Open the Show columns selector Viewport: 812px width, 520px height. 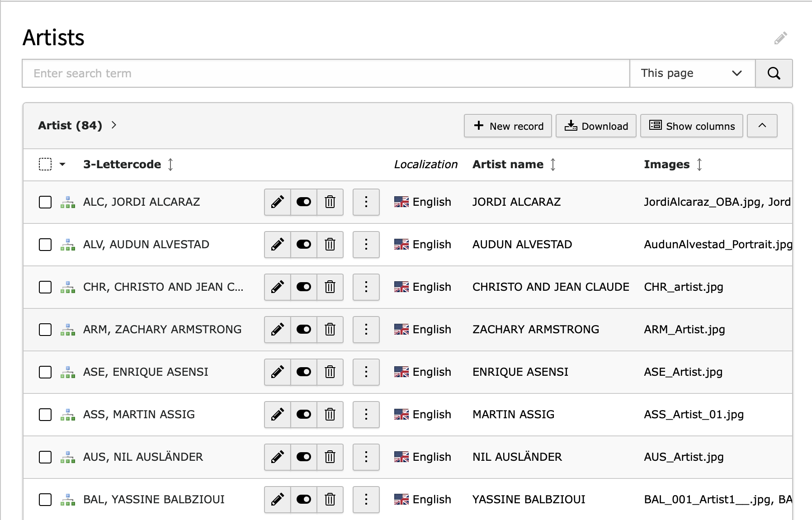[x=691, y=126]
